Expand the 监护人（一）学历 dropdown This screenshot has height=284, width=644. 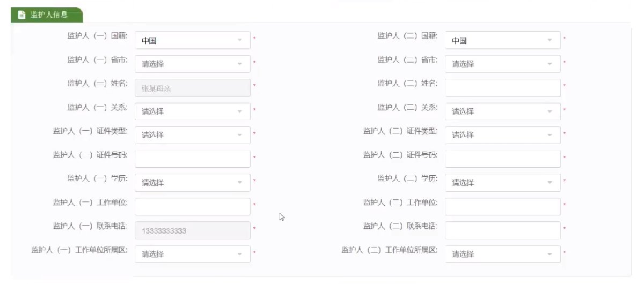(192, 183)
